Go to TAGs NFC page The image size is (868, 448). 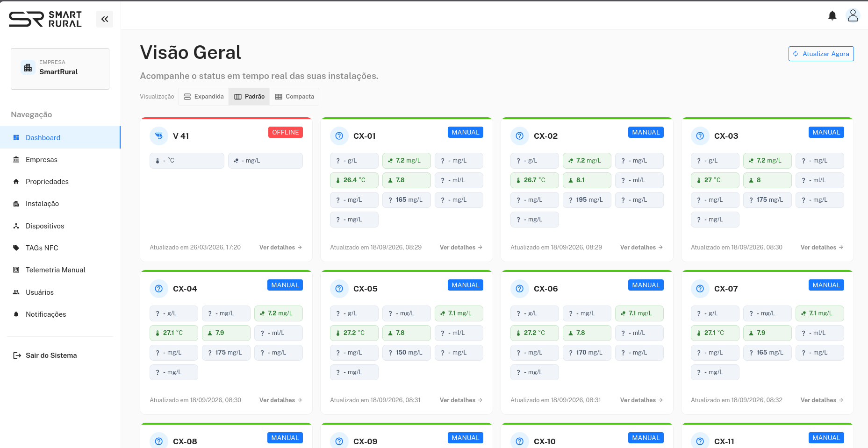coord(60,248)
